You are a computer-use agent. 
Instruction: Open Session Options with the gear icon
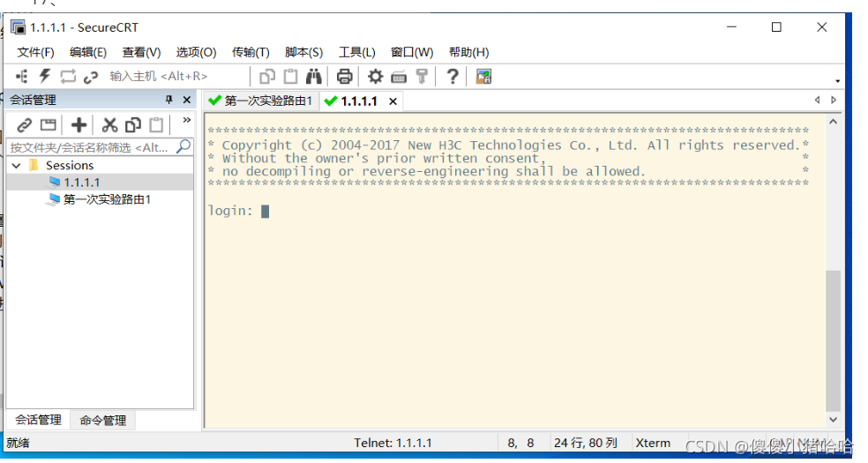pyautogui.click(x=375, y=77)
